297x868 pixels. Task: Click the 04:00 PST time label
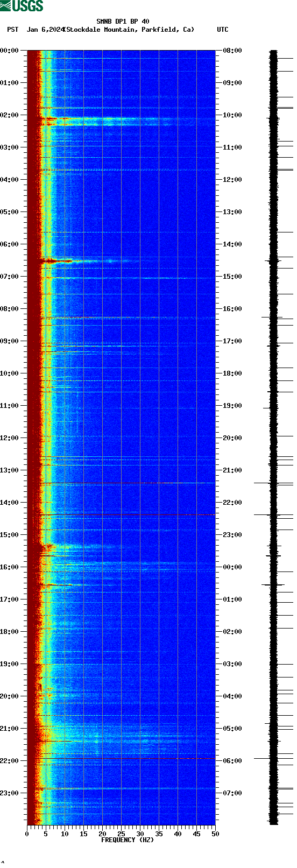tap(10, 180)
